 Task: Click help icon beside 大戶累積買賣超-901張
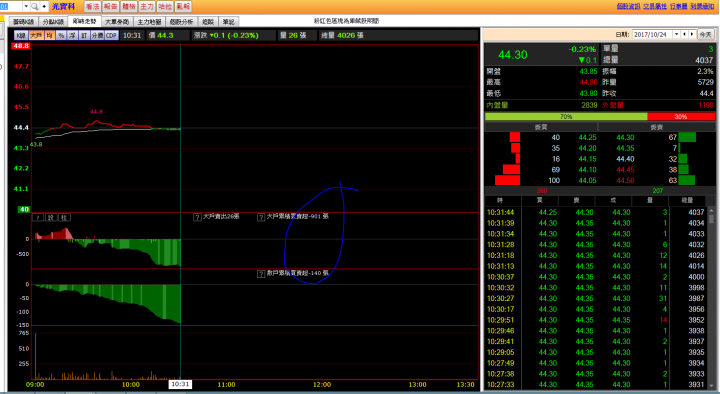point(261,217)
